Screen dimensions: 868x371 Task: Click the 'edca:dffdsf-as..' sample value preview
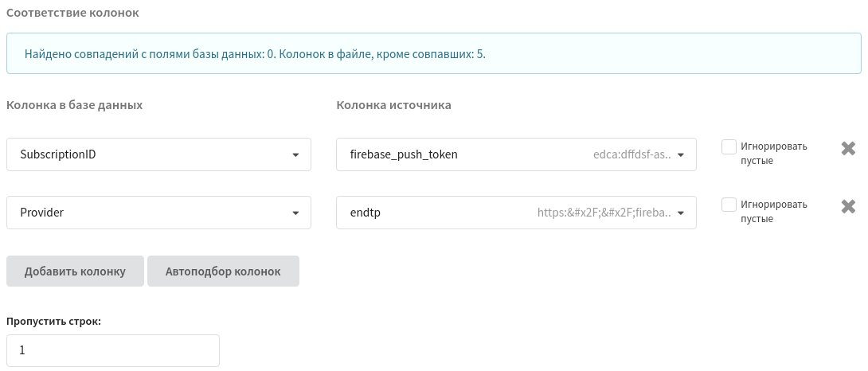point(632,154)
